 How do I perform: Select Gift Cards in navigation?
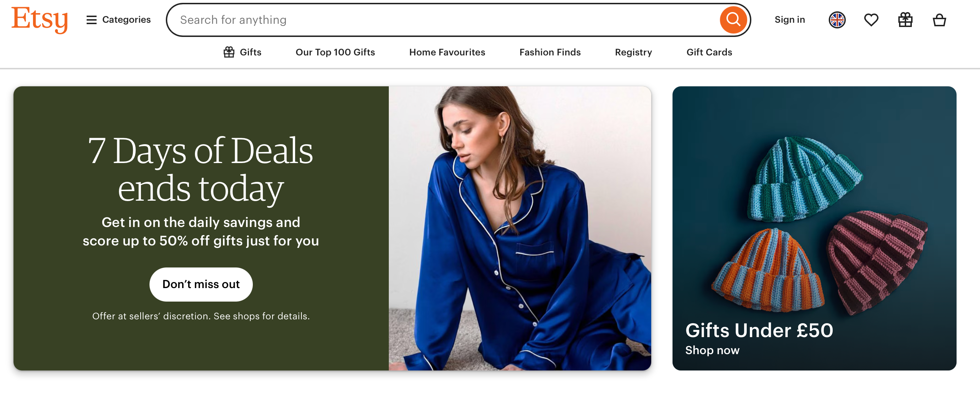tap(709, 52)
